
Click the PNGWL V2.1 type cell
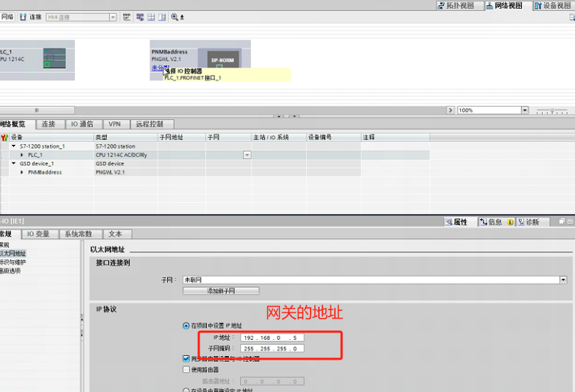pyautogui.click(x=125, y=172)
